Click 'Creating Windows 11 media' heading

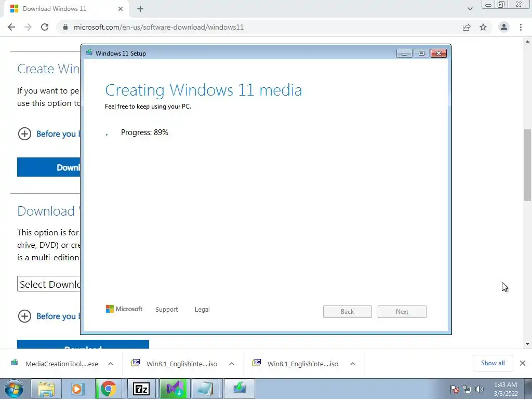(204, 90)
